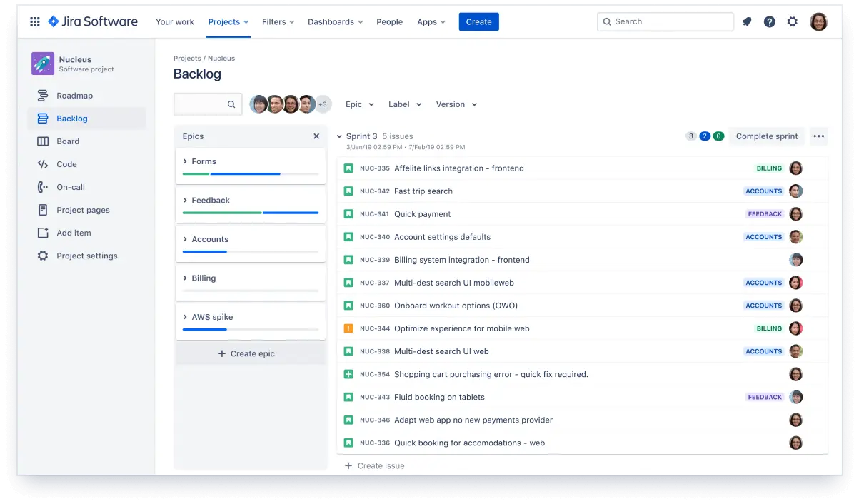Open On-call in the sidebar
859x504 pixels.
pyautogui.click(x=71, y=187)
